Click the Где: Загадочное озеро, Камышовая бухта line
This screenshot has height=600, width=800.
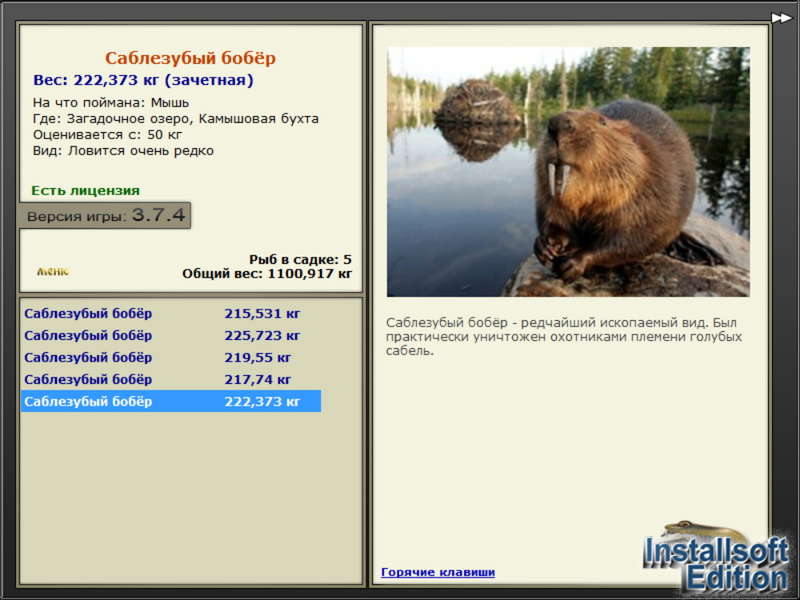pos(176,118)
